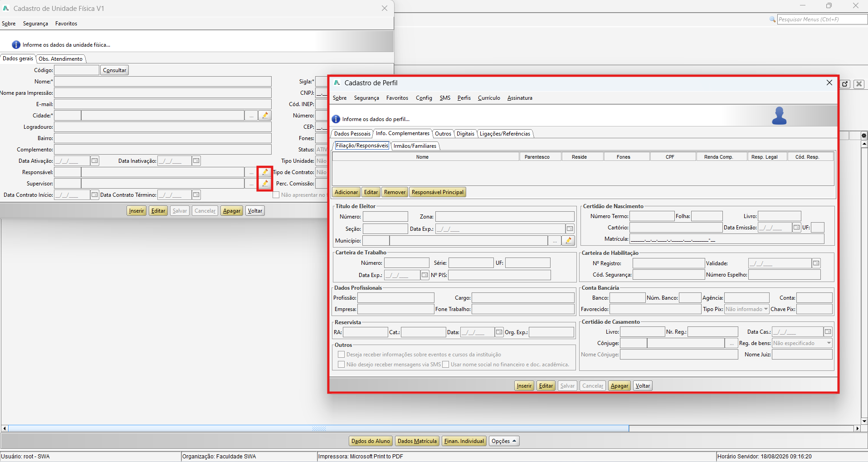Open the Data Contrato Início calendar picker

coord(94,195)
